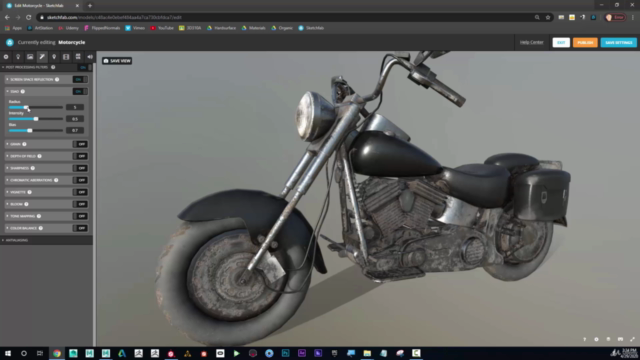This screenshot has width=640, height=360.
Task: Turn off Screen Space Reflection switch
Action: 80,79
